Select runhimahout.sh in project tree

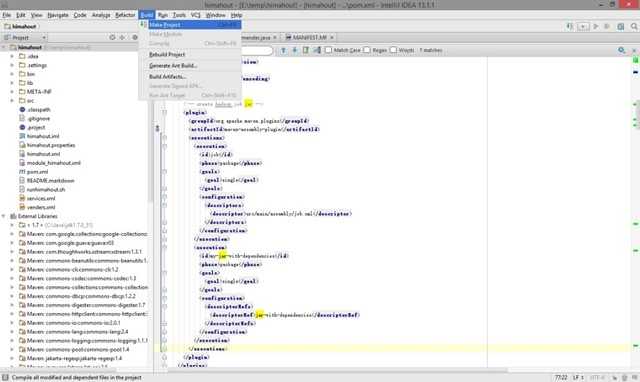click(46, 190)
